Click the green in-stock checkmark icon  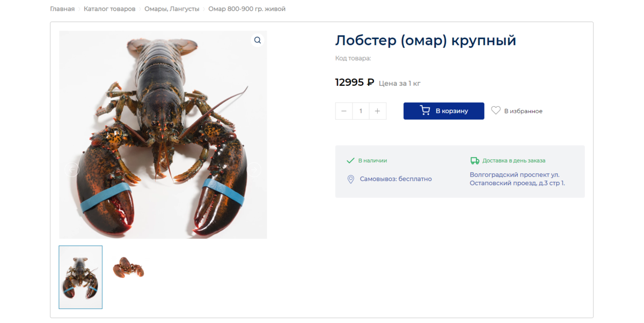tap(350, 160)
